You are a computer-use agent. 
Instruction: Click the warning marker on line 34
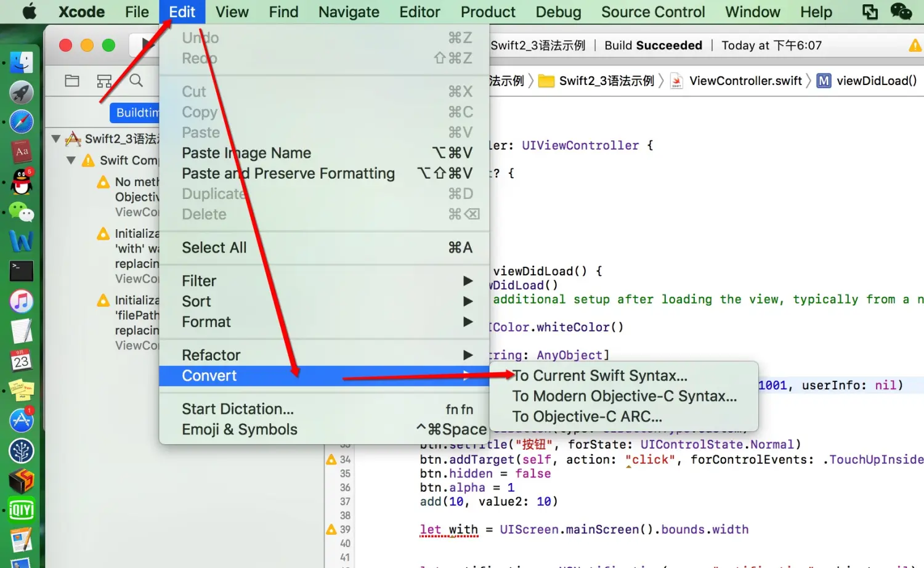(x=331, y=460)
